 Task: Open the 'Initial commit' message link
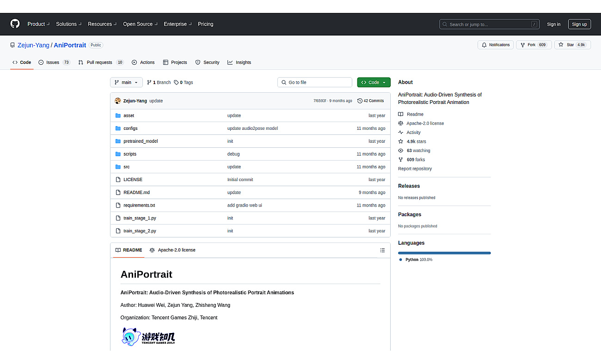[240, 180]
